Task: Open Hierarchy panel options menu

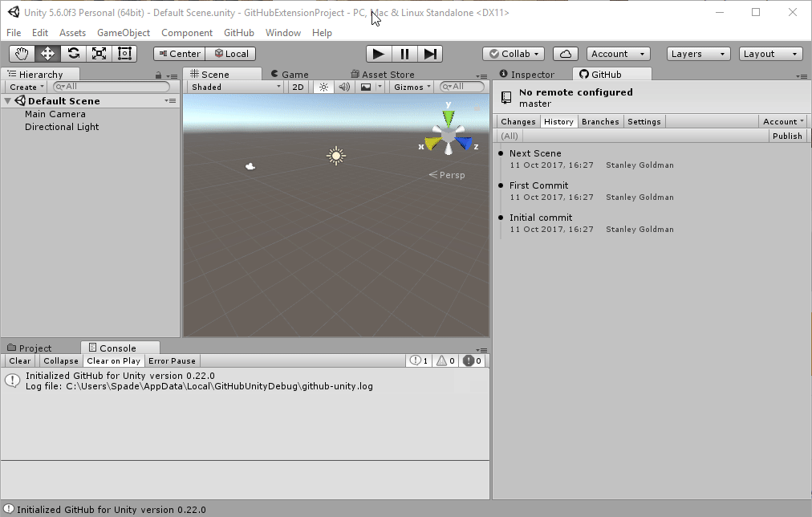Action: (x=172, y=76)
